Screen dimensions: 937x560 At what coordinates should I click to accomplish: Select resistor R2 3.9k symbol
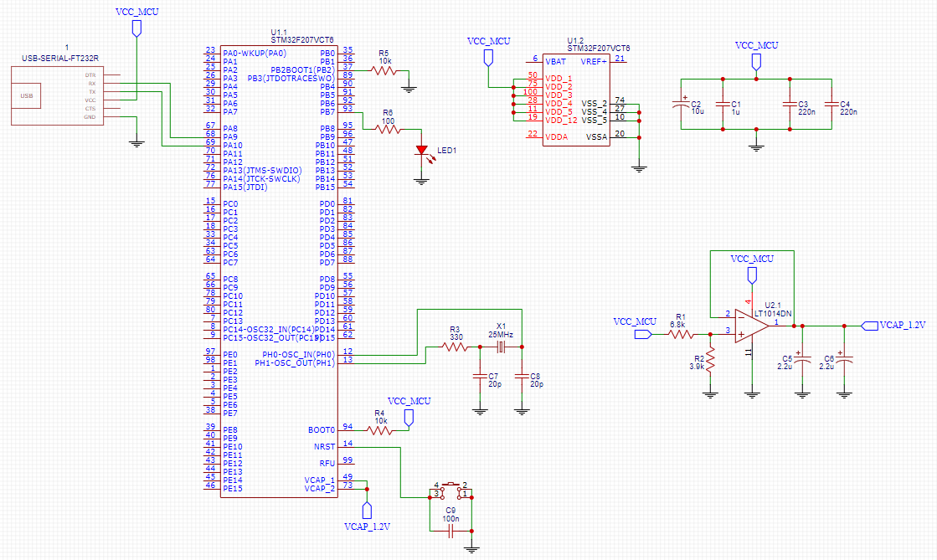click(711, 361)
